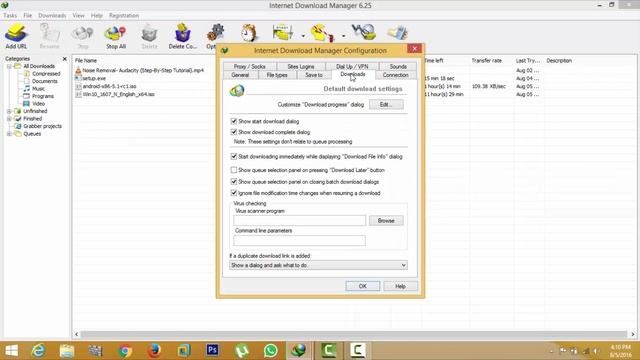Viewport: 640px width, 360px height.
Task: Expand the Unfinished tree node
Action: 9,111
